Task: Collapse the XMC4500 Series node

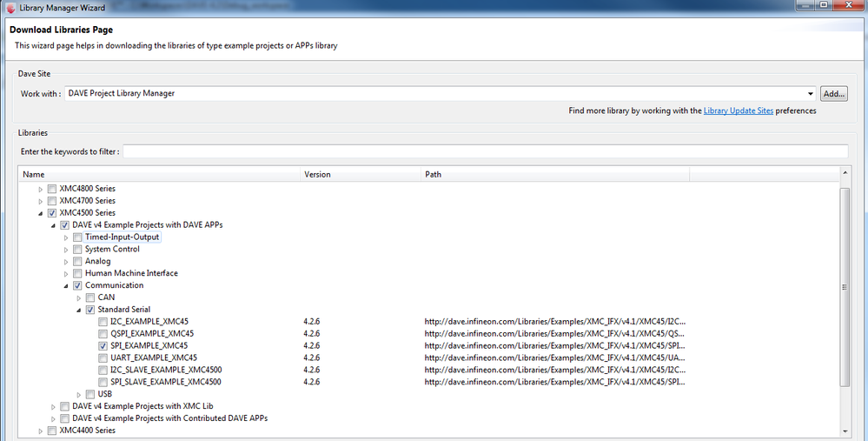Action: (x=41, y=213)
